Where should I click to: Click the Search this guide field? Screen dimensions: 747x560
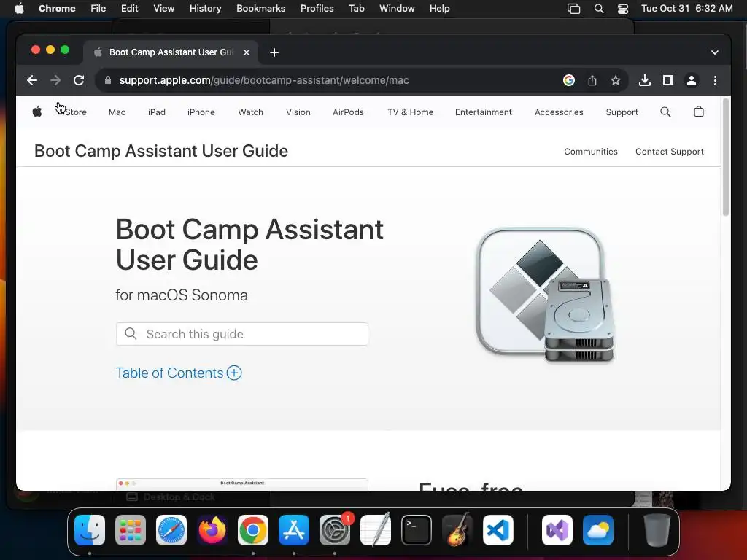coord(242,334)
